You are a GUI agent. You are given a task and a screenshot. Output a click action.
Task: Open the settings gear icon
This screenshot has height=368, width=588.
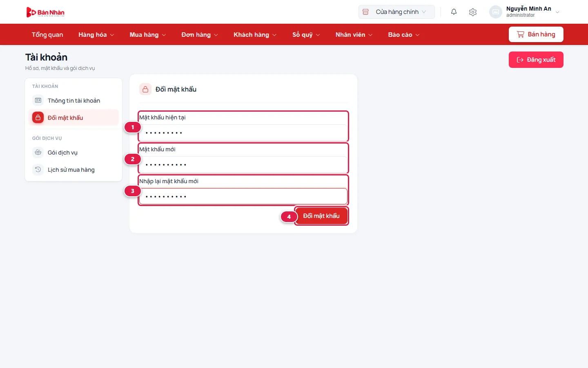[x=473, y=12]
